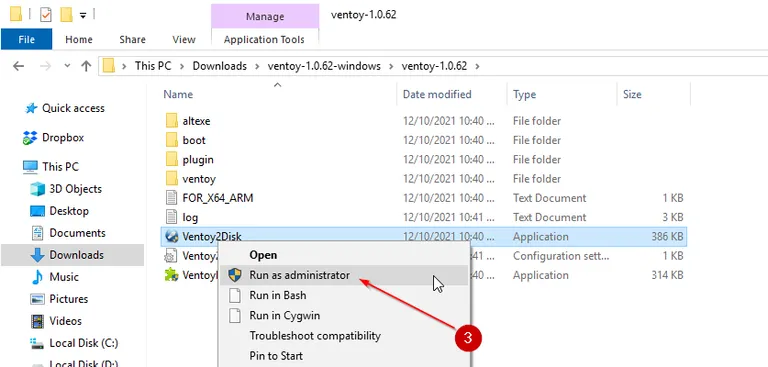The height and width of the screenshot is (367, 768).
Task: Choose Pin to Start
Action: 344,356
